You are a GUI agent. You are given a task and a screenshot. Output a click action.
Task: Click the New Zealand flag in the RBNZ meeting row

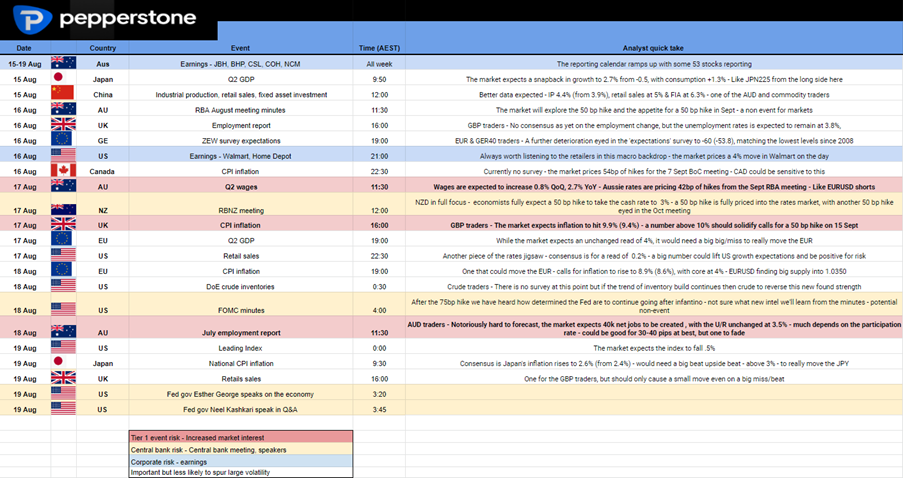click(x=63, y=209)
